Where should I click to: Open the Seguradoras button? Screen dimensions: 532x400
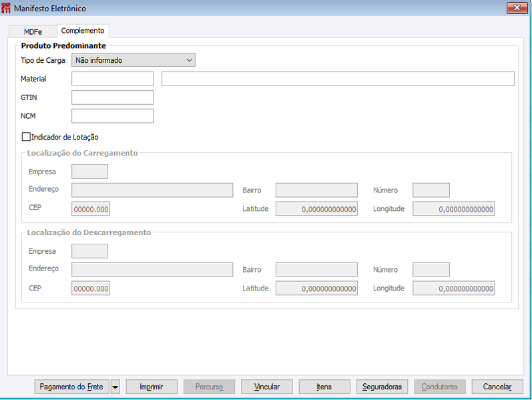(382, 387)
